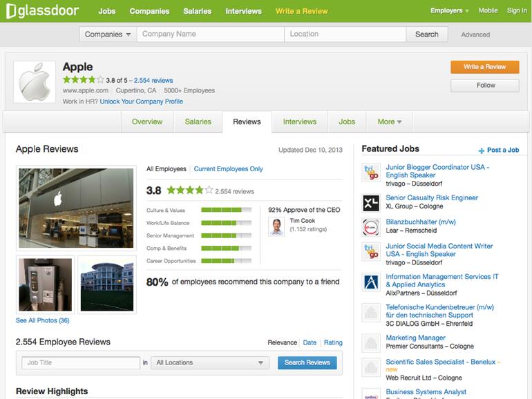
Task: Sort reviews by Rating
Action: click(333, 342)
